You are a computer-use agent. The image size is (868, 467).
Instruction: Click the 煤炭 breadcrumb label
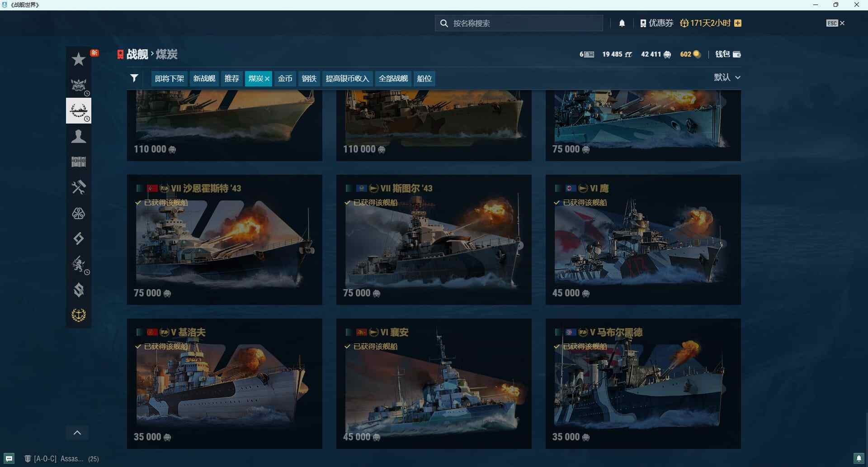coord(167,54)
